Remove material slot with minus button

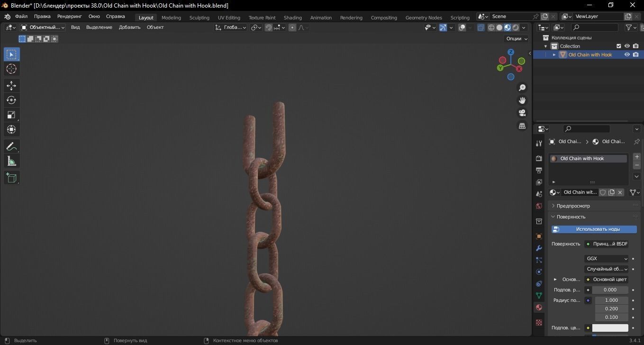(x=637, y=165)
